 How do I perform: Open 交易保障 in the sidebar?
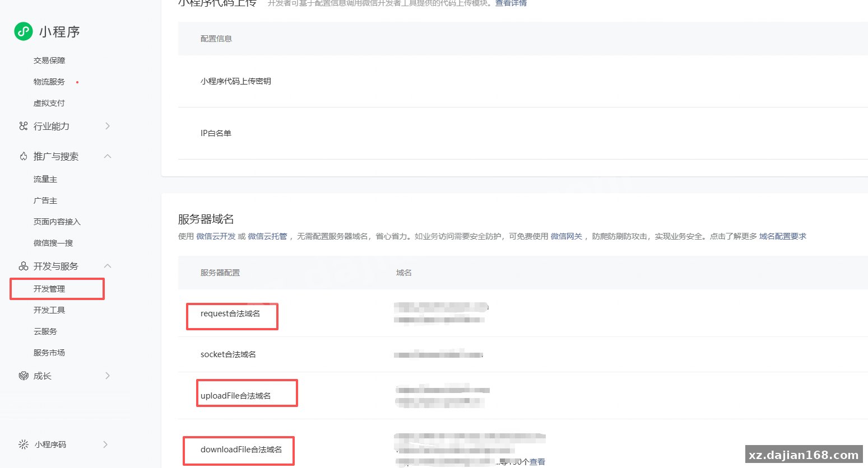[x=49, y=60]
